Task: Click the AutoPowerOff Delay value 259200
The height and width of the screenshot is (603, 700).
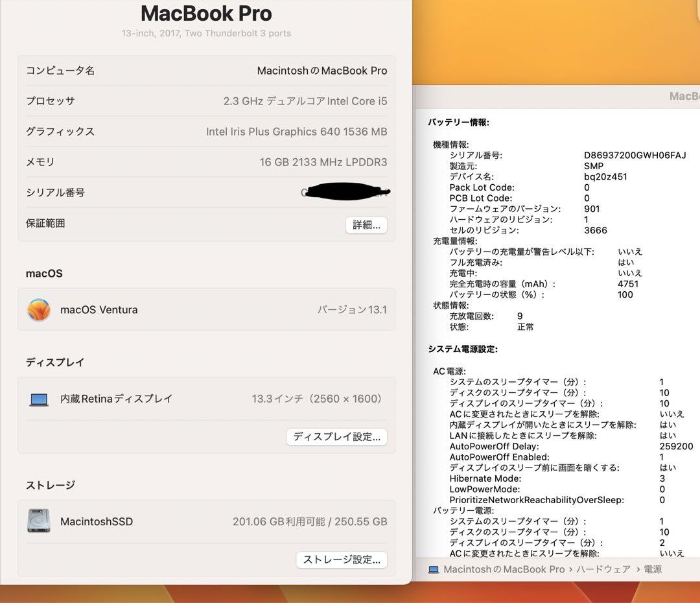Action: tap(676, 446)
